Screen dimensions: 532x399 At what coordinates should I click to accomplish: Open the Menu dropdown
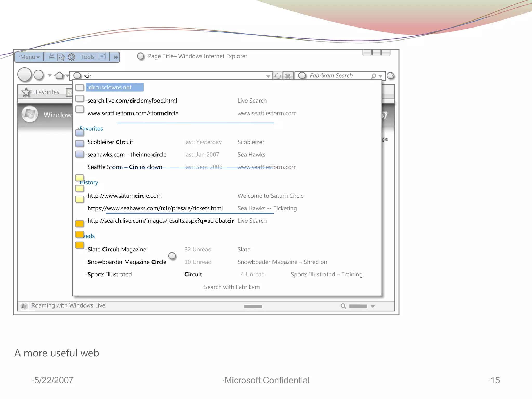pos(29,57)
